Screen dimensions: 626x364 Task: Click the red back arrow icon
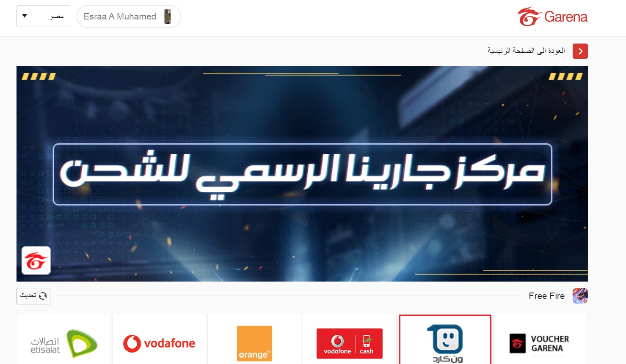tap(580, 51)
